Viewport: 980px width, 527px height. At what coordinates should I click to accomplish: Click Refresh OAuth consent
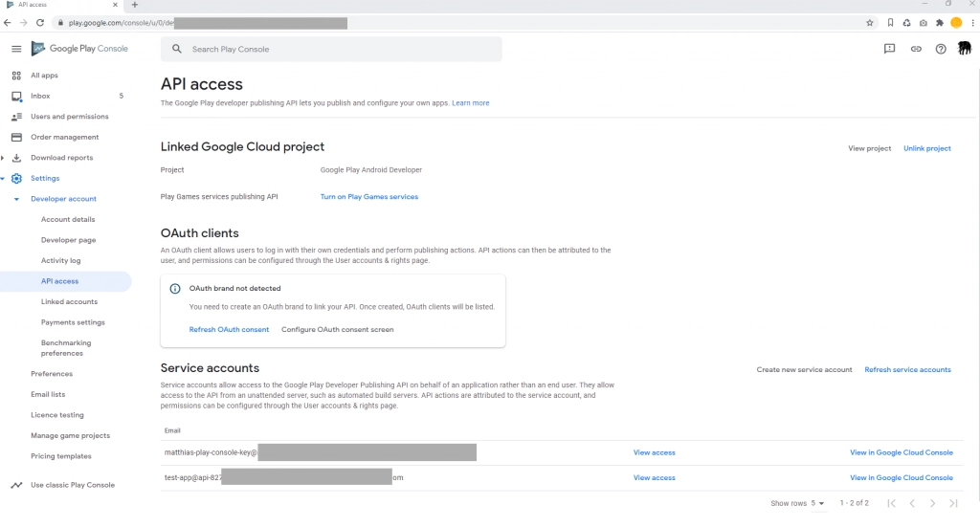pyautogui.click(x=229, y=330)
